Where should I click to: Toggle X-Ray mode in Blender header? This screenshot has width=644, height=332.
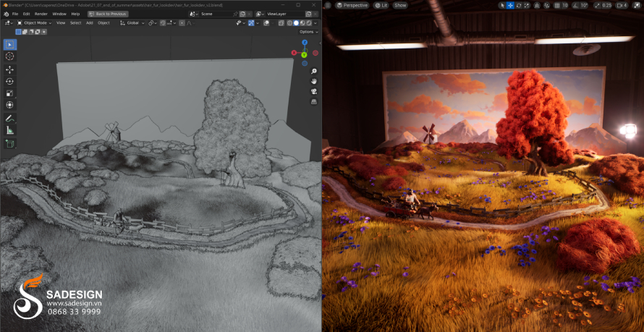coord(281,23)
